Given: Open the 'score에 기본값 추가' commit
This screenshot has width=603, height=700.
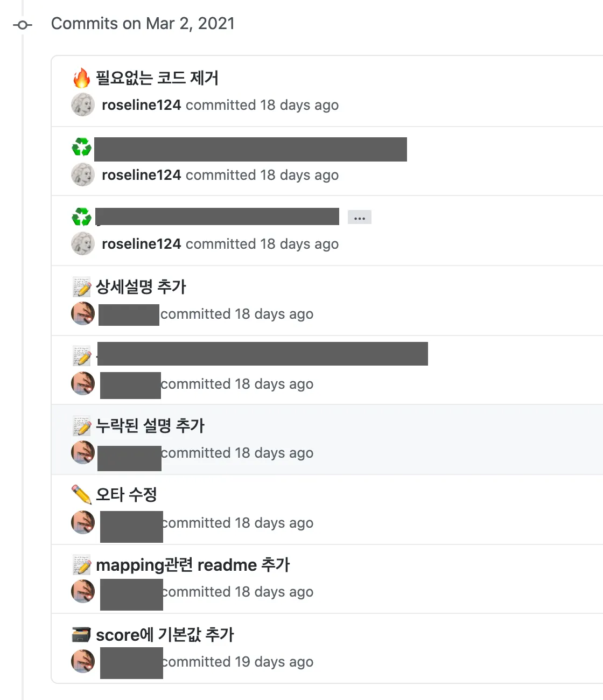Looking at the screenshot, I should tap(165, 635).
